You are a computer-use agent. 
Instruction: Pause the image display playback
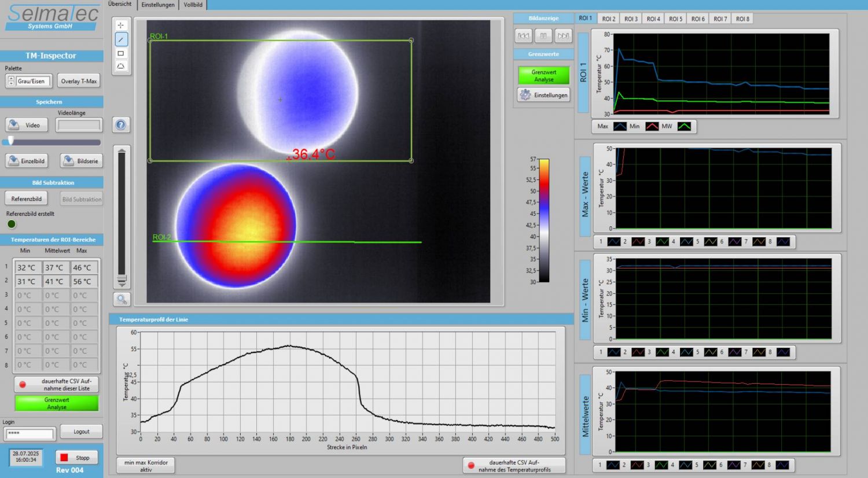coord(543,36)
